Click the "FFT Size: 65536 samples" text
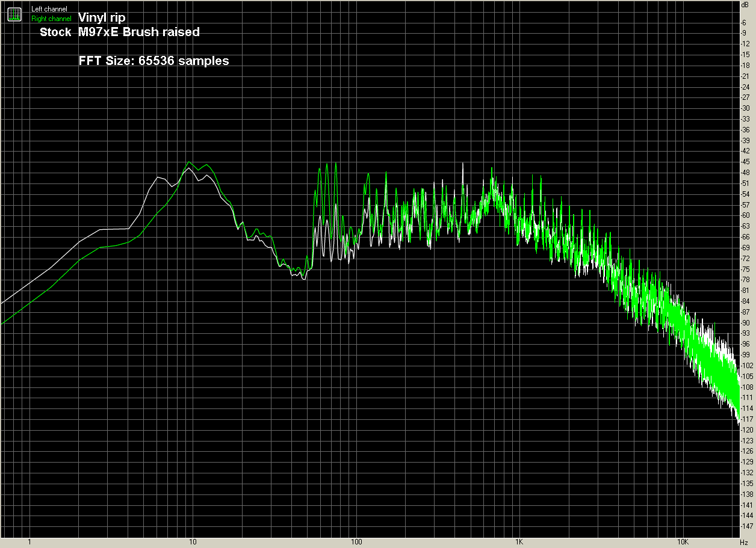 pyautogui.click(x=153, y=61)
